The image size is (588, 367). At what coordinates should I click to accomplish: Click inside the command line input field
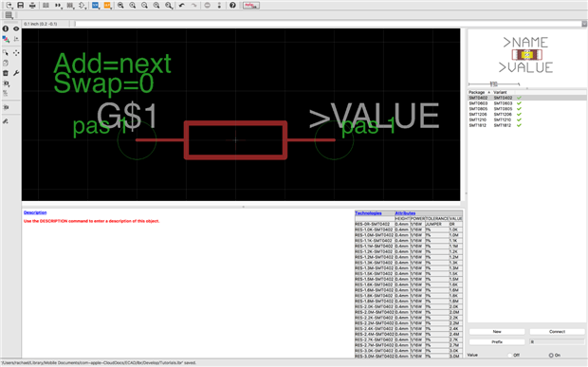click(x=328, y=24)
